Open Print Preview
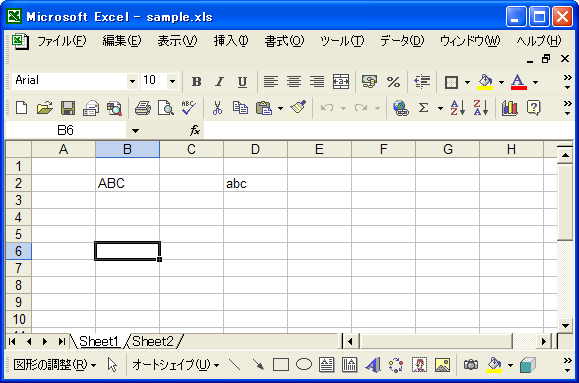The width and height of the screenshot is (579, 383). [165, 108]
